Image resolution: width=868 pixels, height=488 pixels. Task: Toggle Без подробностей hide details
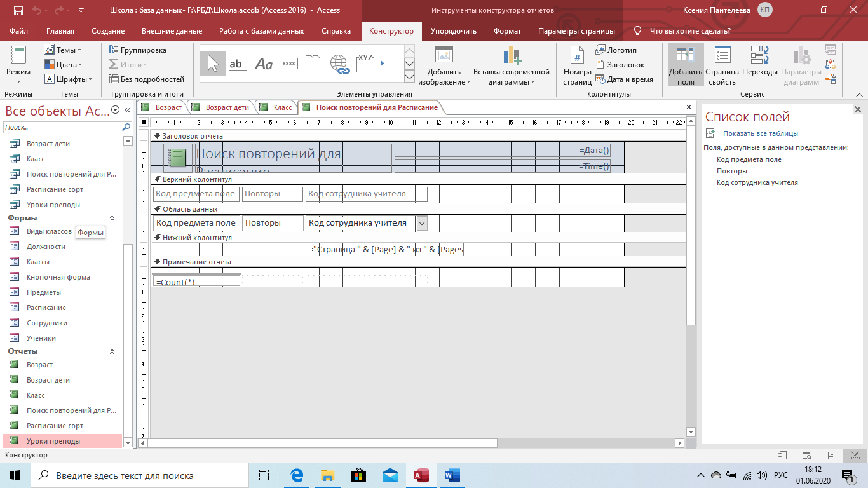pos(146,79)
